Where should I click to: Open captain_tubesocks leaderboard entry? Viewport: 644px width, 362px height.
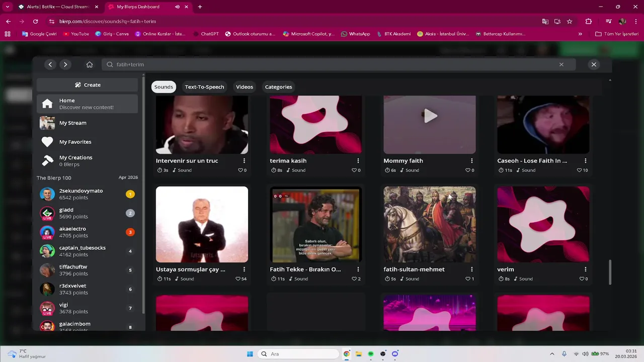pyautogui.click(x=88, y=251)
